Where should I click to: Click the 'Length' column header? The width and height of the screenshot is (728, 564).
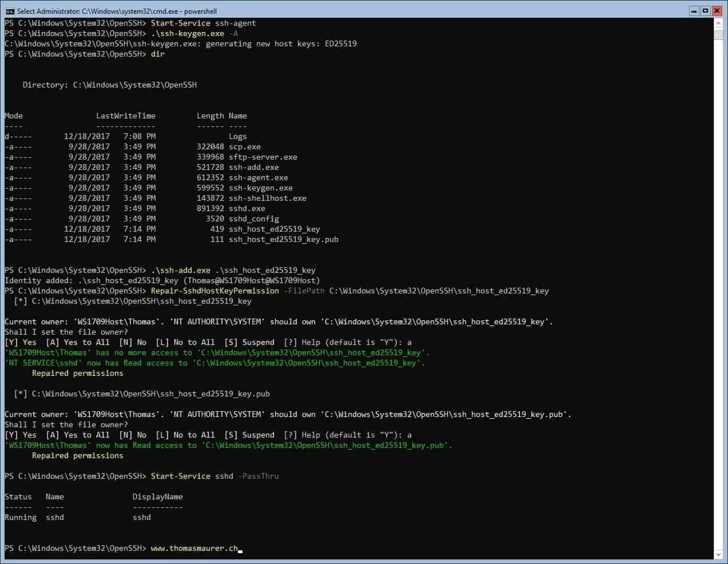coord(210,116)
